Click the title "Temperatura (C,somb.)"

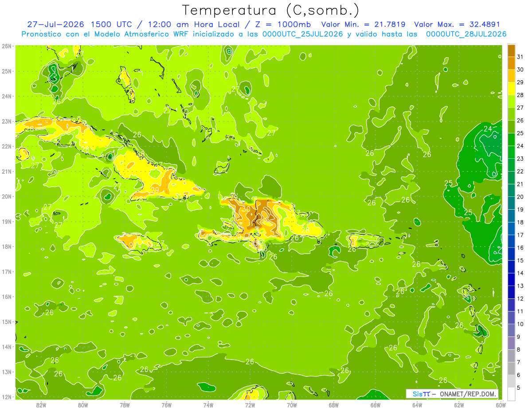270,10
